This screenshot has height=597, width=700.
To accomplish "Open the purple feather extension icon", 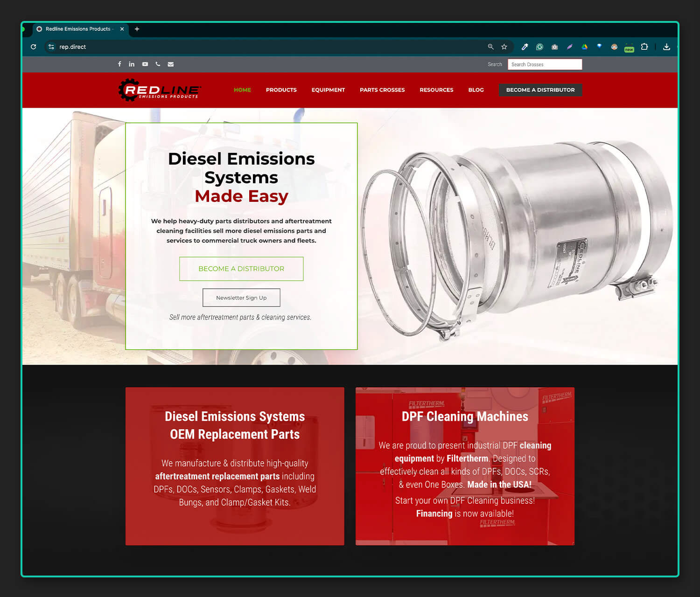I will click(569, 47).
